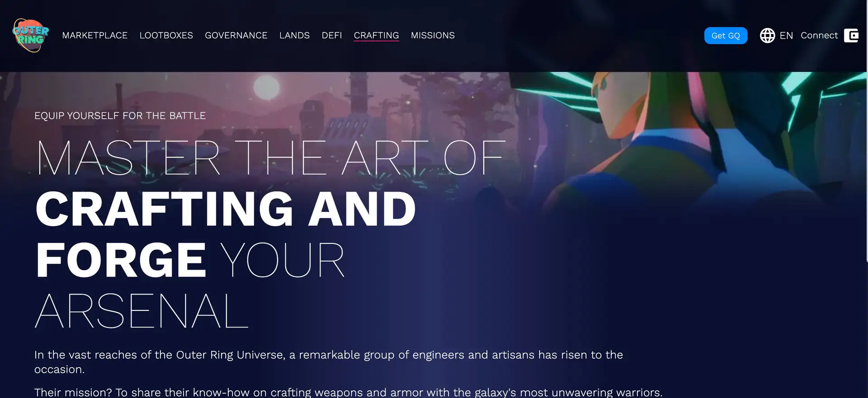Image resolution: width=868 pixels, height=398 pixels.
Task: Click the wallet icon beside Connect
Action: (x=851, y=35)
